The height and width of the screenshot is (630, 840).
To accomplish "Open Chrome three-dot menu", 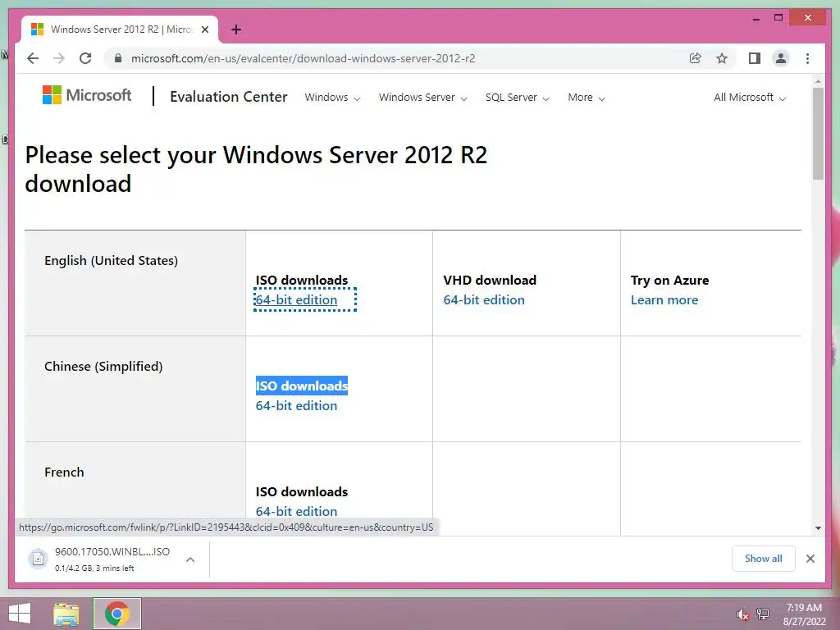I will tap(807, 58).
